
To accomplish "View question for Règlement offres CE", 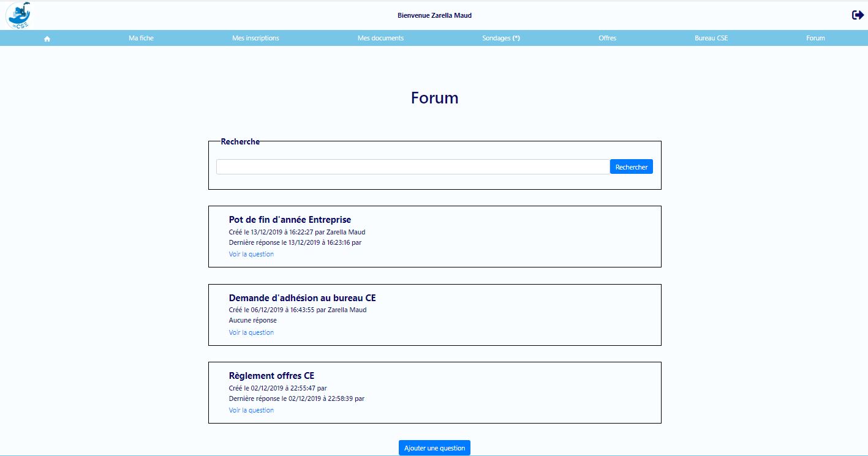I will pos(251,410).
